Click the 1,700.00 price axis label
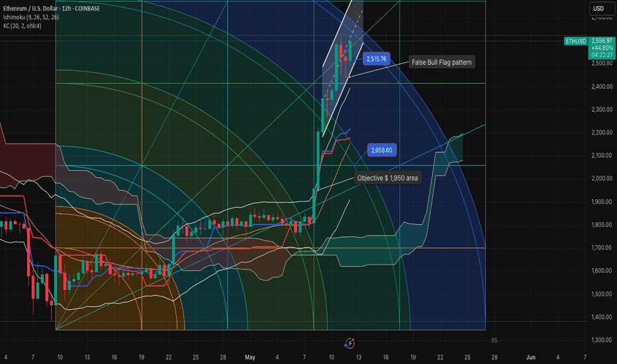 pyautogui.click(x=602, y=248)
